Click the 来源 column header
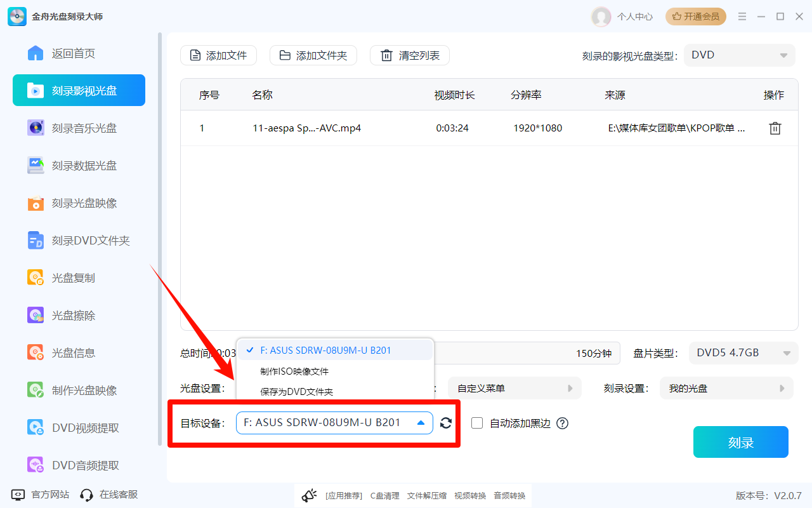The image size is (812, 508). coord(615,95)
